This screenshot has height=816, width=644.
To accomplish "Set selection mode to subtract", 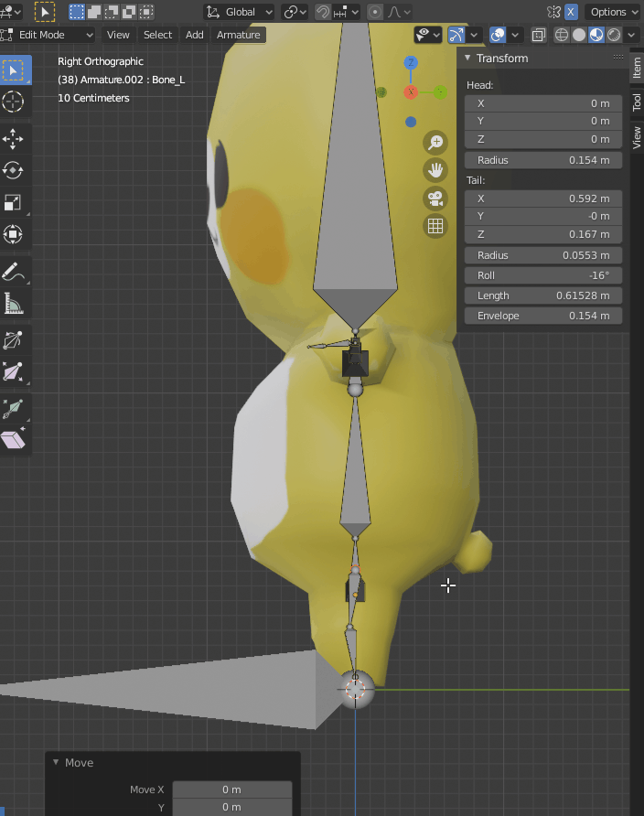I will (112, 12).
